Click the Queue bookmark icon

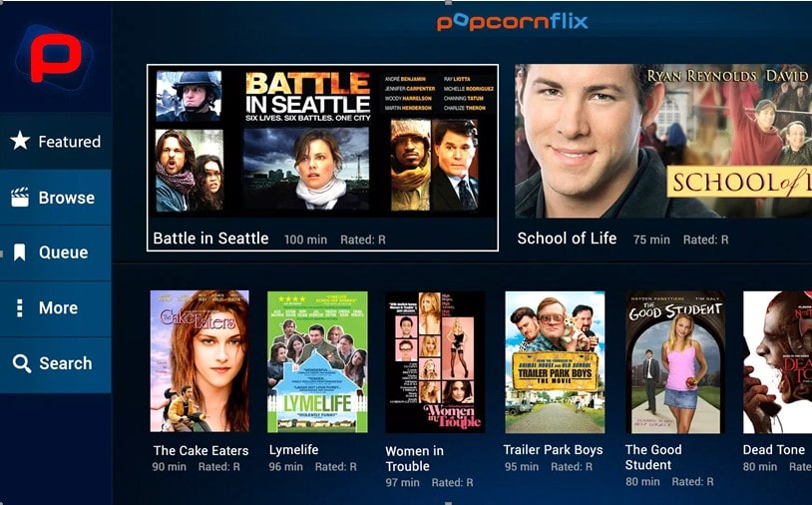coord(20,252)
